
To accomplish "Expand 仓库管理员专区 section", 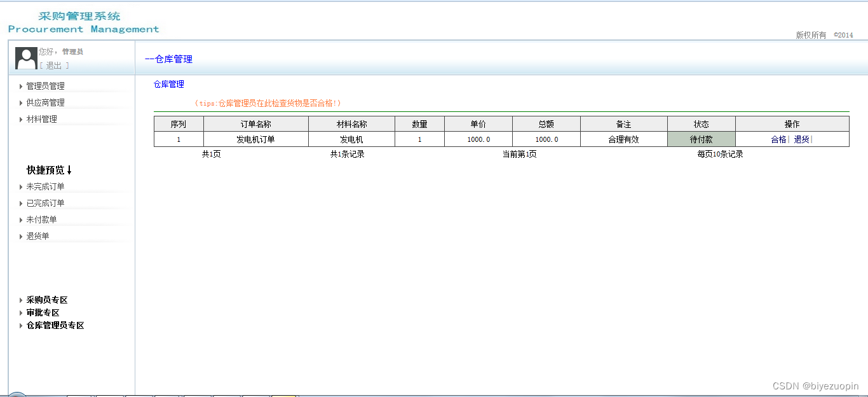I will [55, 325].
